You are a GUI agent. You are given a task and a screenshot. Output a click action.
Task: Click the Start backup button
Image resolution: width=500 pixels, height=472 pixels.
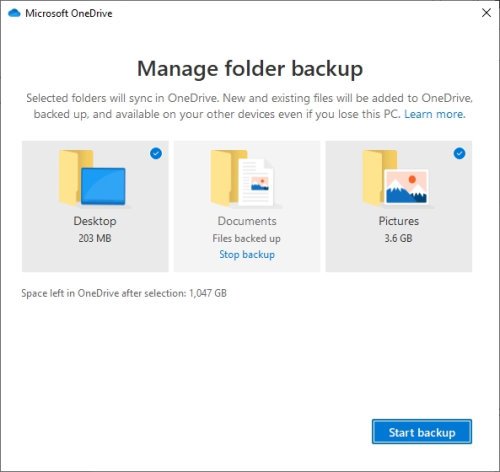(422, 432)
